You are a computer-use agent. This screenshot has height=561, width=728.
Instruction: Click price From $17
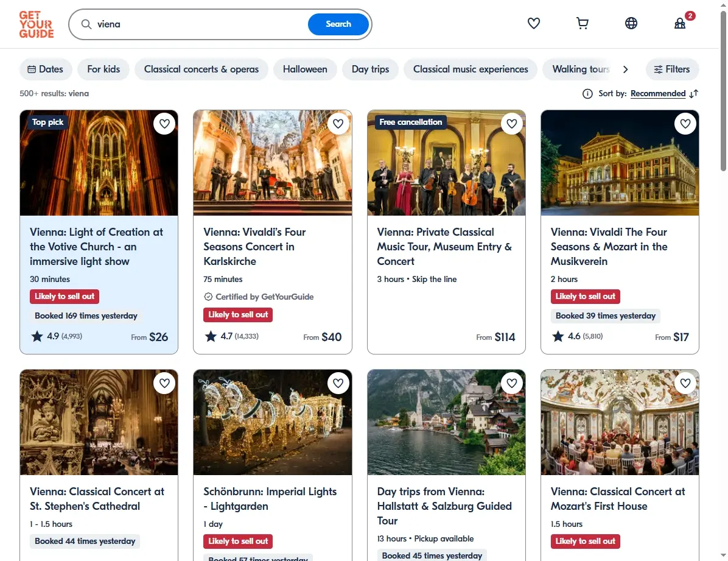coord(672,337)
